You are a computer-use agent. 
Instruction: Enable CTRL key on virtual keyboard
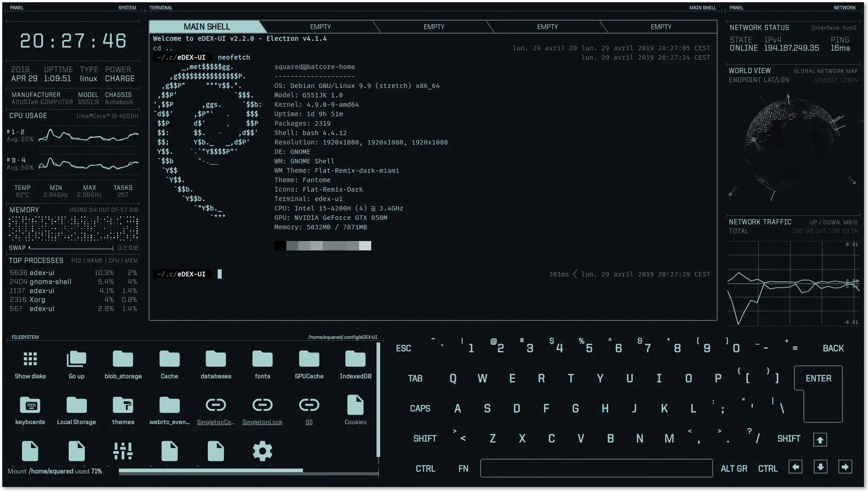point(425,468)
